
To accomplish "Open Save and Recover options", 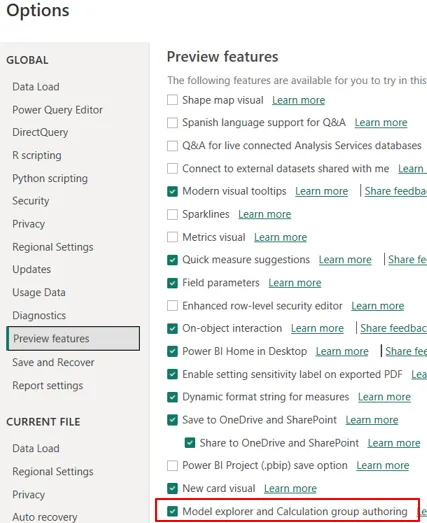I will [53, 362].
